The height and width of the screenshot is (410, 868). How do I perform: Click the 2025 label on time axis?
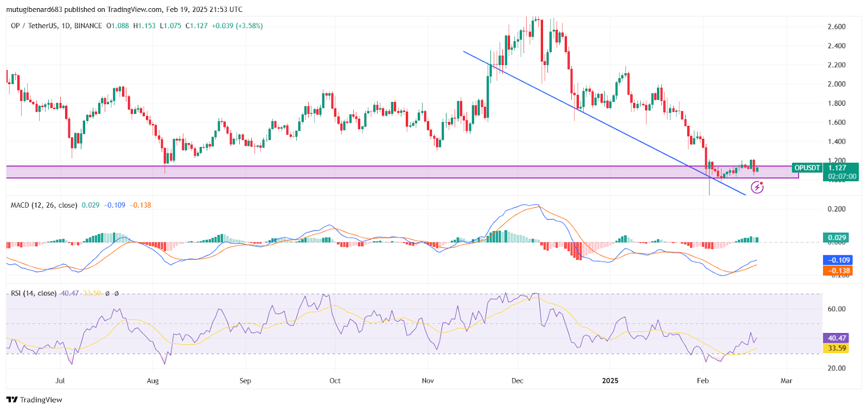pos(610,381)
